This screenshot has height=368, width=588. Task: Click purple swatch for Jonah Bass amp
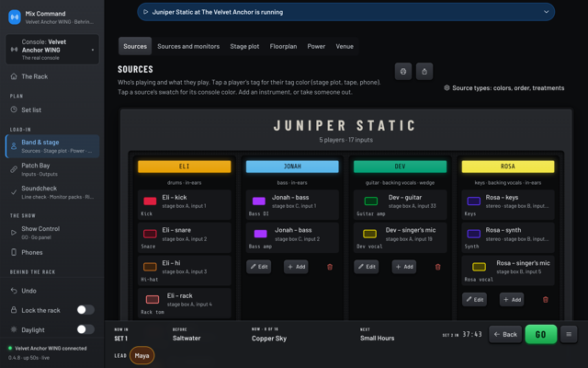pos(260,234)
